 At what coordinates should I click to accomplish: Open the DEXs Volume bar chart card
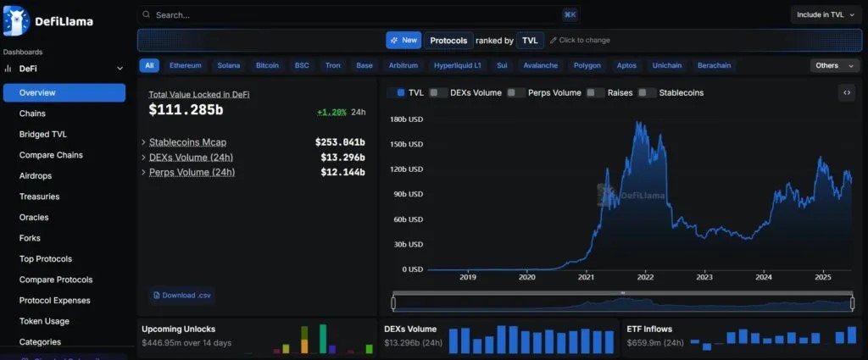click(x=498, y=338)
